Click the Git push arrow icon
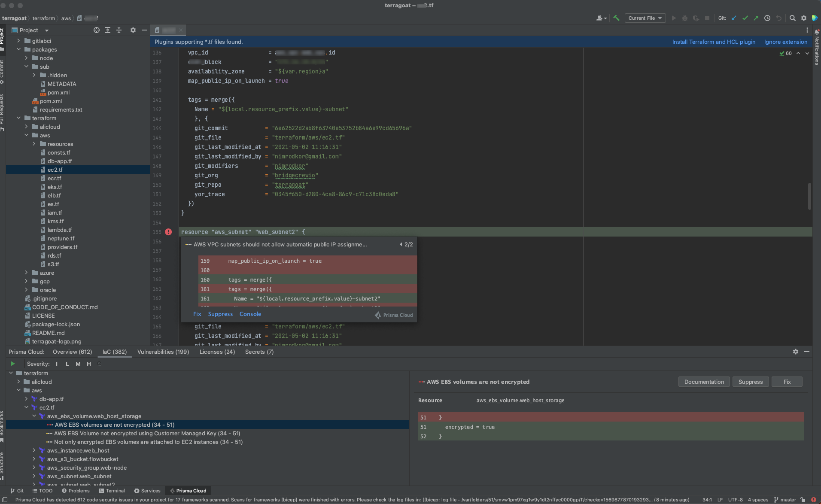 pyautogui.click(x=756, y=18)
